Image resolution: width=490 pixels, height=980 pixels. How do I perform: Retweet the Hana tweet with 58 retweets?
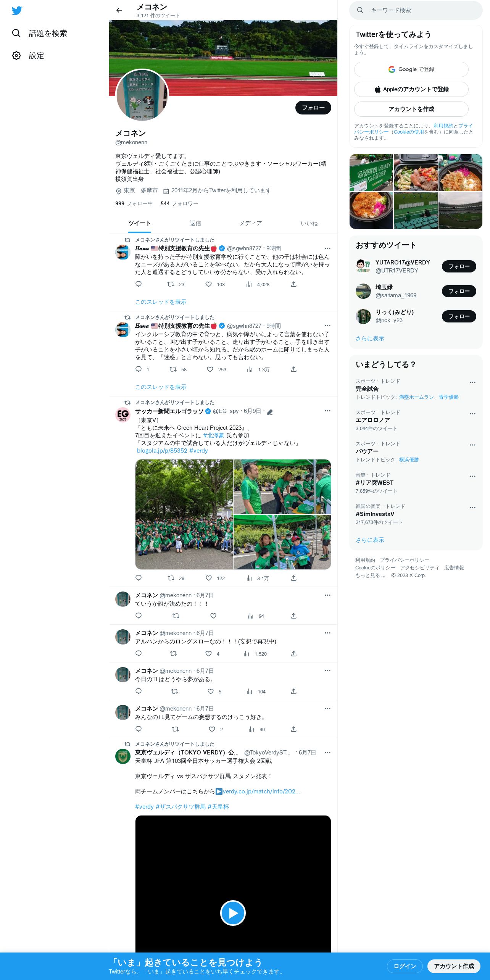tap(178, 369)
